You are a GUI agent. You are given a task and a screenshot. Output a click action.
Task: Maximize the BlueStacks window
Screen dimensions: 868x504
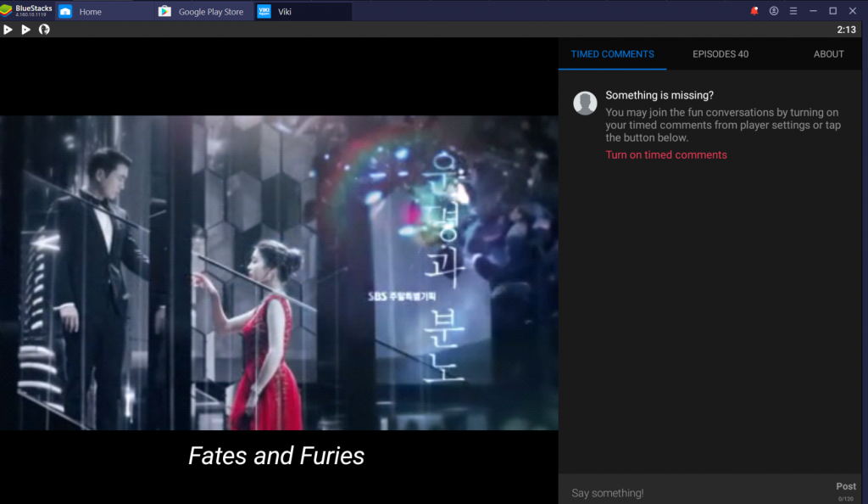832,10
